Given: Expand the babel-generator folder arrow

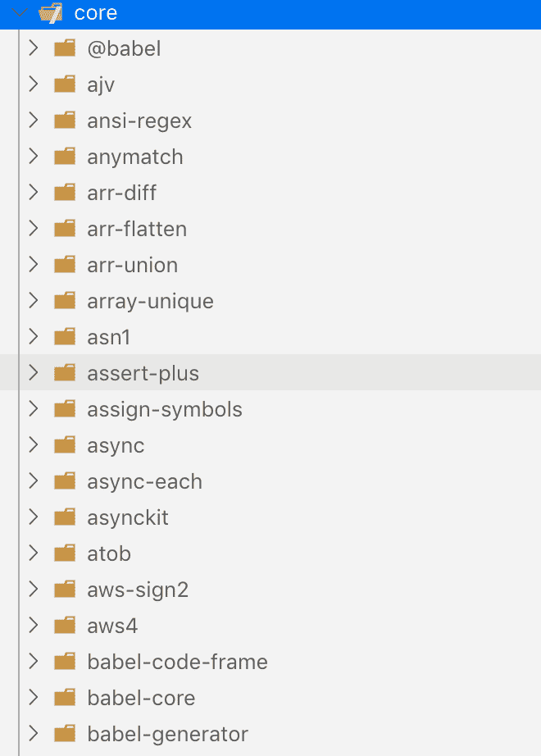Looking at the screenshot, I should click(34, 735).
